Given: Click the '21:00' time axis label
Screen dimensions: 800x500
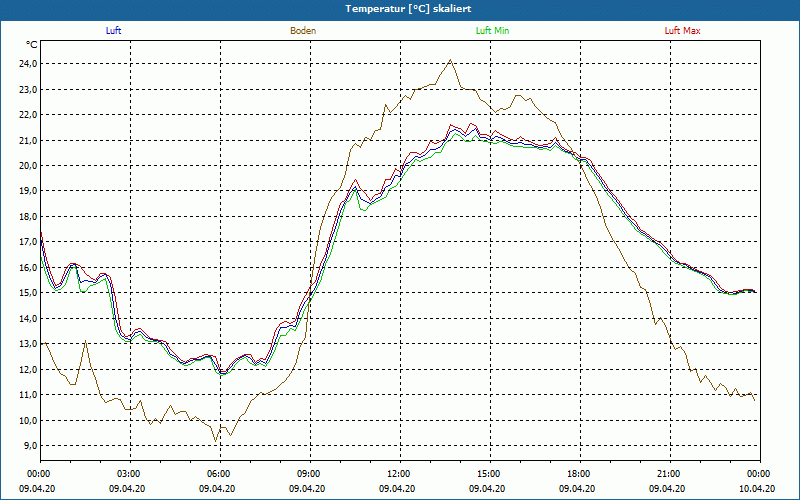Looking at the screenshot, I should point(670,474).
